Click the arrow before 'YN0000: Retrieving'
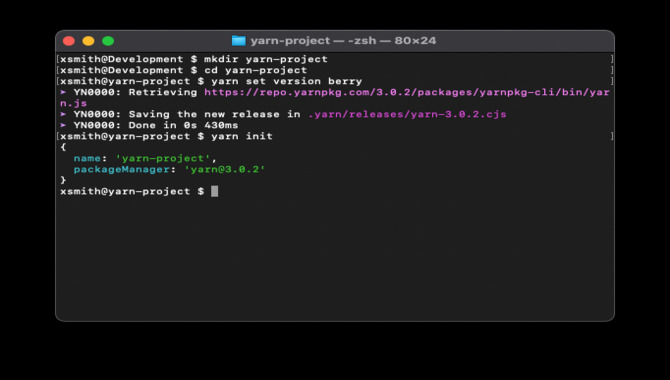The height and width of the screenshot is (380, 670). 63,92
